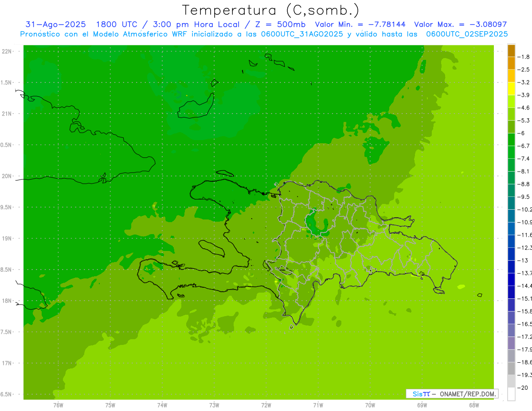Click the "74W" longitude label
The image size is (532, 411).
tap(162, 405)
